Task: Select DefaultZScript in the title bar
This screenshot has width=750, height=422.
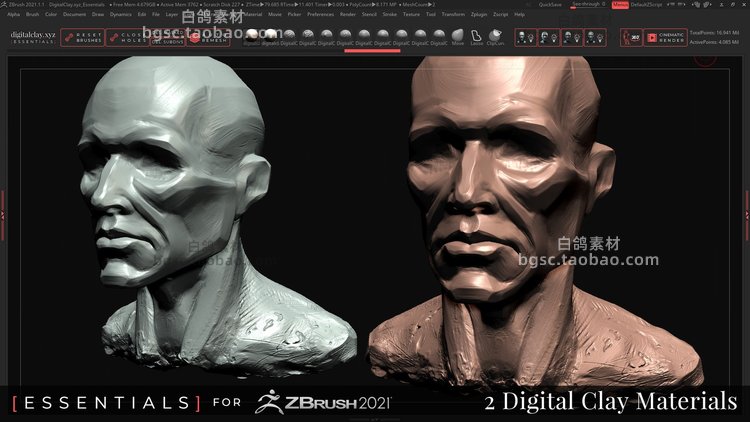Action: point(646,5)
